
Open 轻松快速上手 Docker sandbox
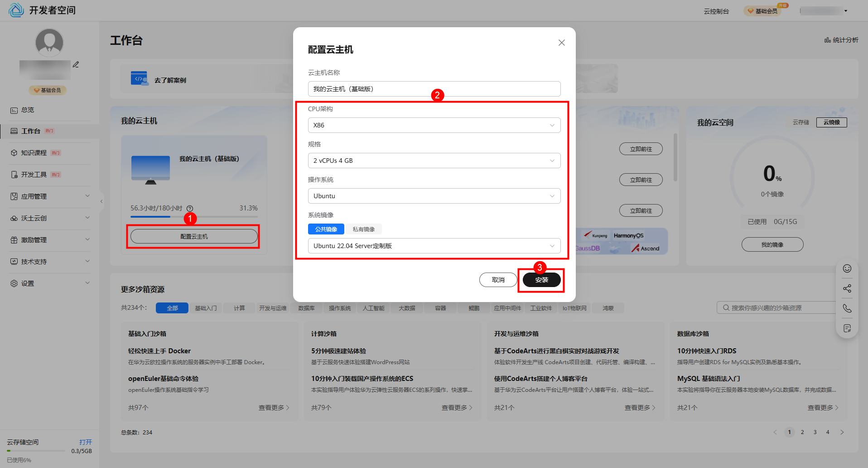[x=159, y=351]
